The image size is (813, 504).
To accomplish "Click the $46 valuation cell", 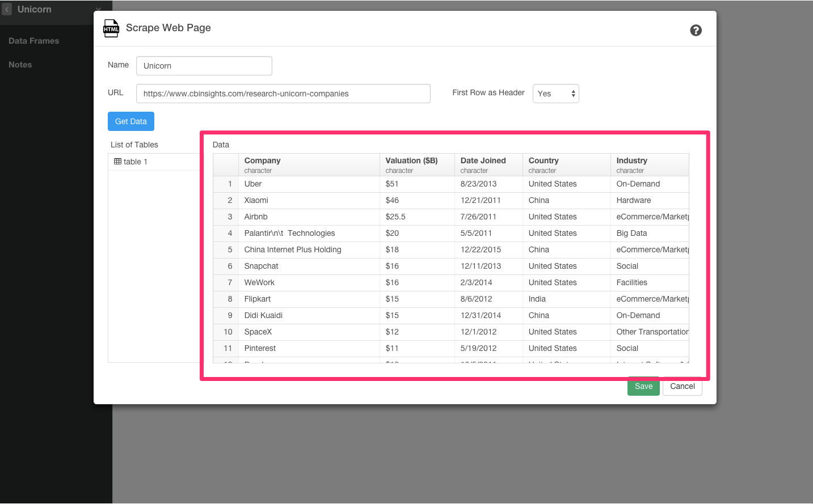I will pos(417,200).
